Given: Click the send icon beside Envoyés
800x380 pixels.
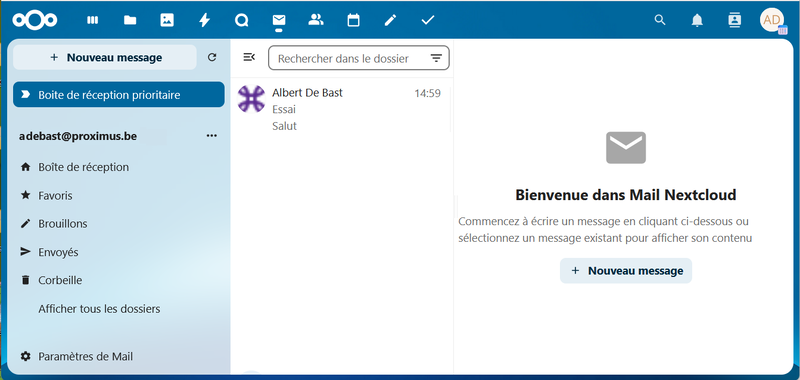Looking at the screenshot, I should click(x=25, y=251).
